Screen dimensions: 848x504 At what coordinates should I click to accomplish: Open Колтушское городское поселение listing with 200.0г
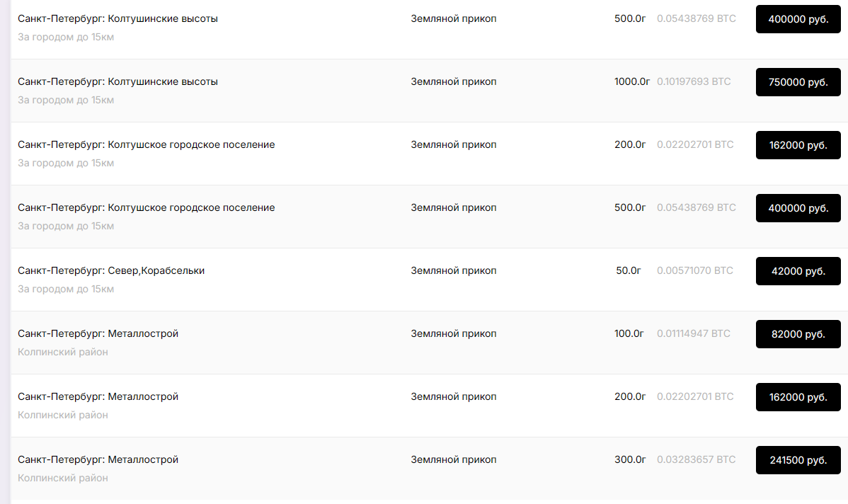(146, 144)
